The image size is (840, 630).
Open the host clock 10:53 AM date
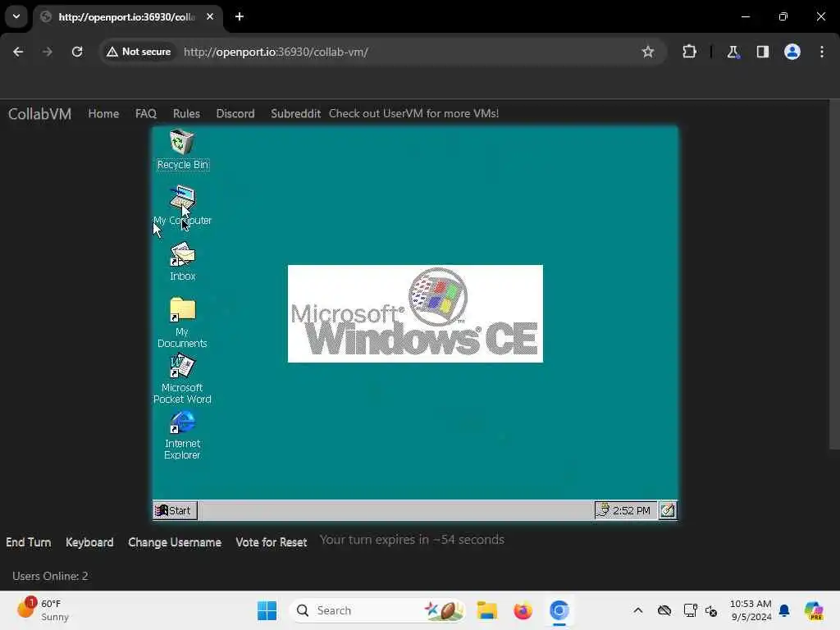coord(751,610)
